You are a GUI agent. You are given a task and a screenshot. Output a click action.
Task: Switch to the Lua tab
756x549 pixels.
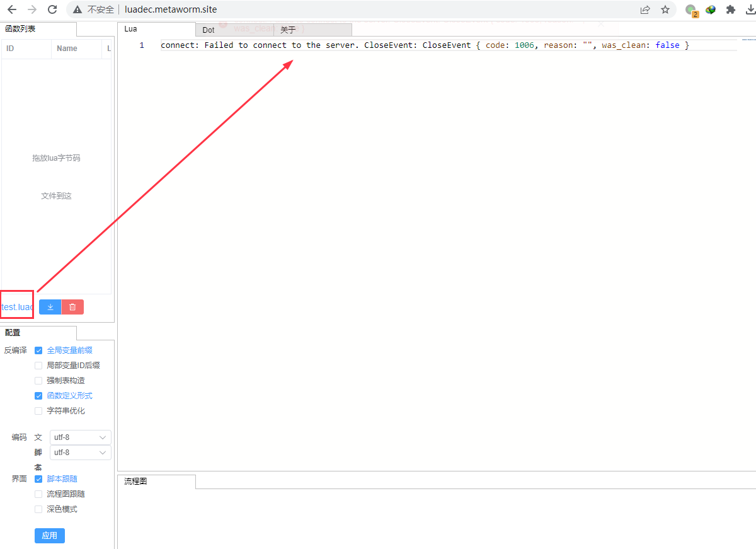click(x=157, y=29)
